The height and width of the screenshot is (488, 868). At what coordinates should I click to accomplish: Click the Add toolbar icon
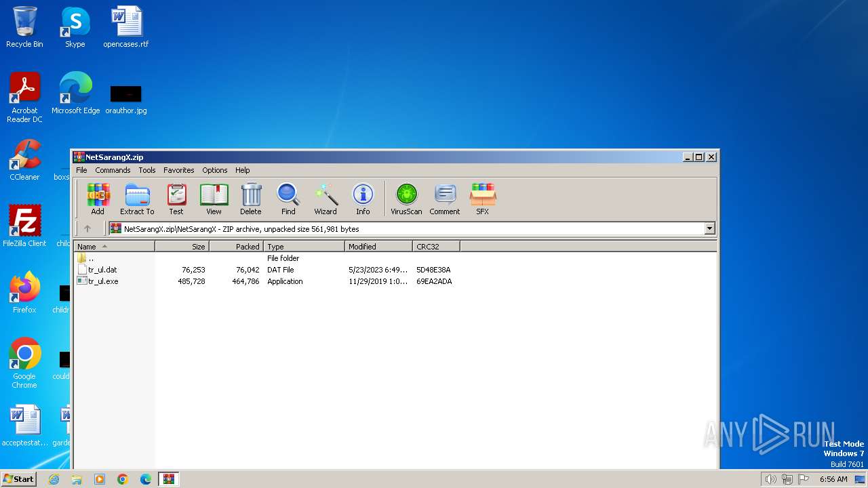click(98, 199)
